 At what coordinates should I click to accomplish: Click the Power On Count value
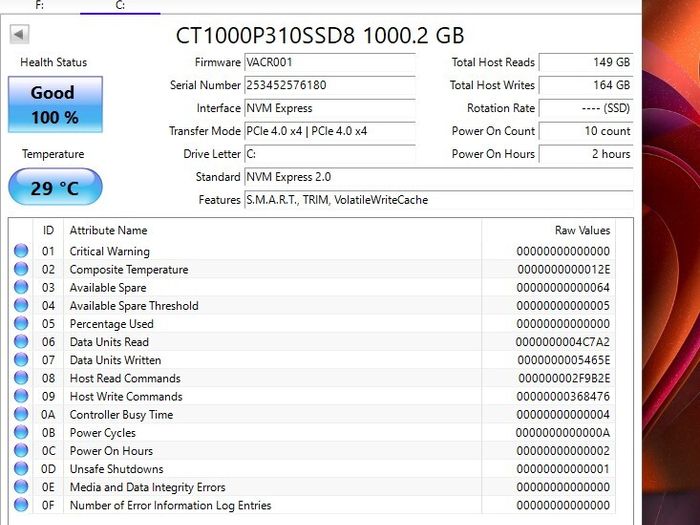[x=586, y=131]
